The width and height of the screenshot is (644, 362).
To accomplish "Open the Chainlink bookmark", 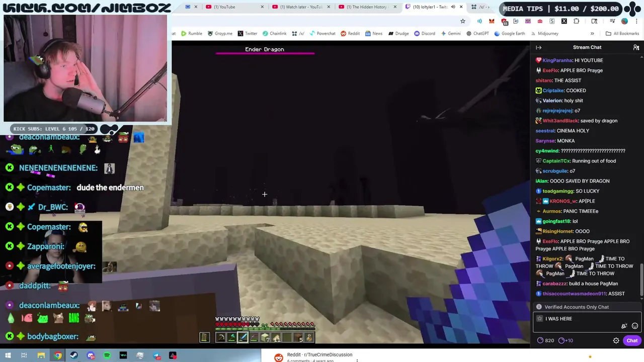I will click(x=274, y=34).
